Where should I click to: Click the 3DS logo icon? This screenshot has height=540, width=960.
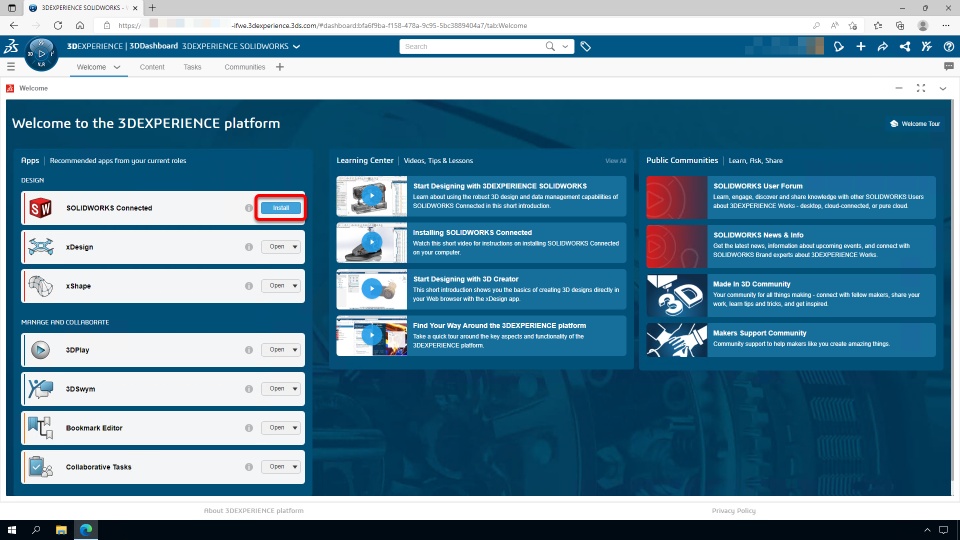(x=11, y=46)
